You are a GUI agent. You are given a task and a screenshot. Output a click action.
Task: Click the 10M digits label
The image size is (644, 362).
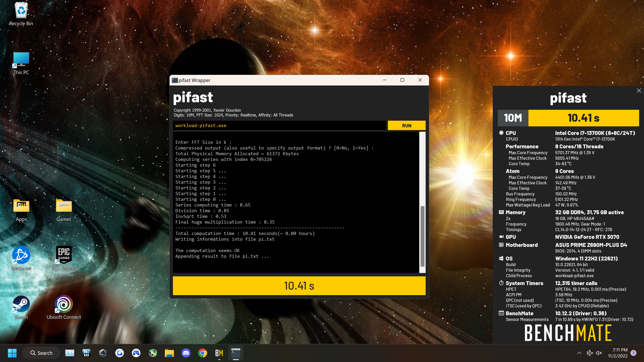point(513,118)
